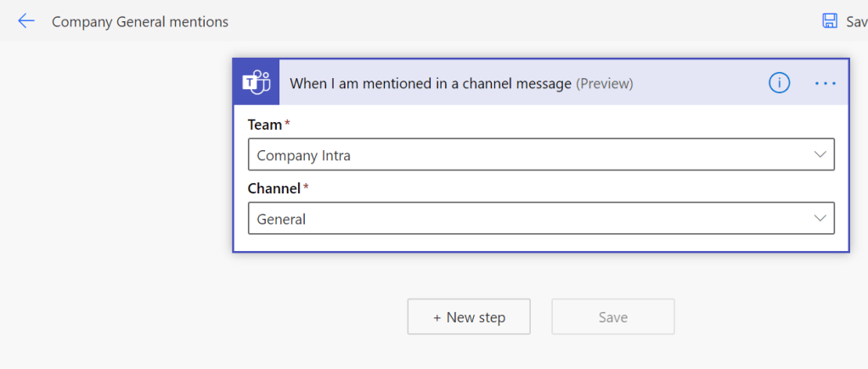Viewport: 868px width, 369px height.
Task: Click the plus sign on New step
Action: click(437, 317)
